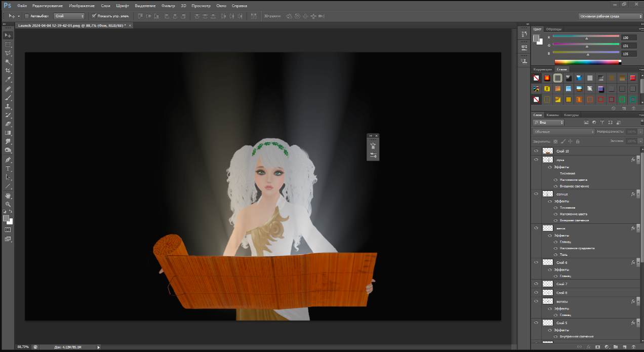The height and width of the screenshot is (352, 644).
Task: Hide the Слой 6 layer
Action: point(536,262)
